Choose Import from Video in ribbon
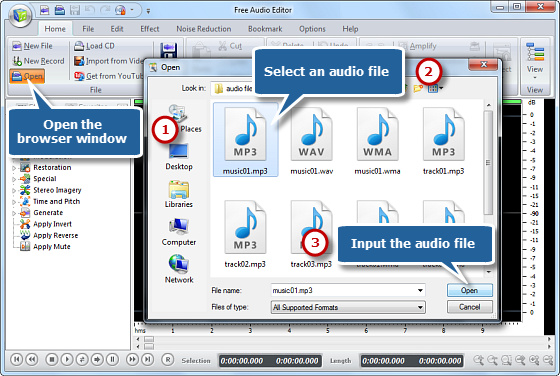560x376 pixels. click(108, 61)
